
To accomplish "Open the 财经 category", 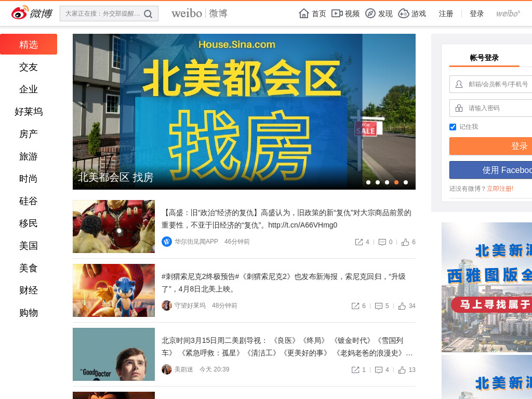I will 29,290.
